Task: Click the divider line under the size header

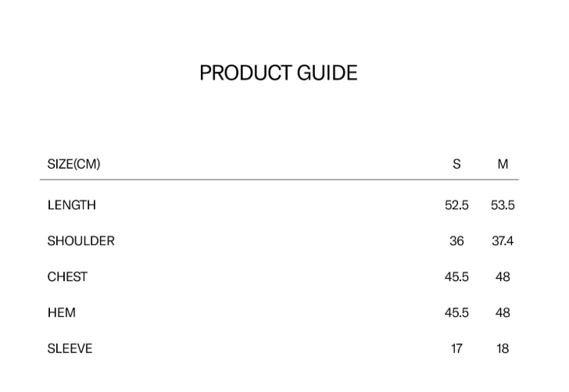Action: coord(279,180)
